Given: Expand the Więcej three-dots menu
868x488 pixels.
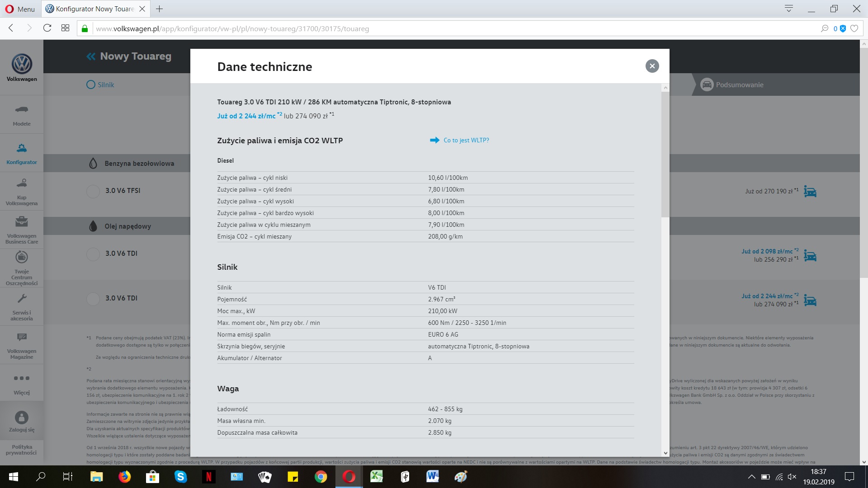Looking at the screenshot, I should tap(22, 378).
